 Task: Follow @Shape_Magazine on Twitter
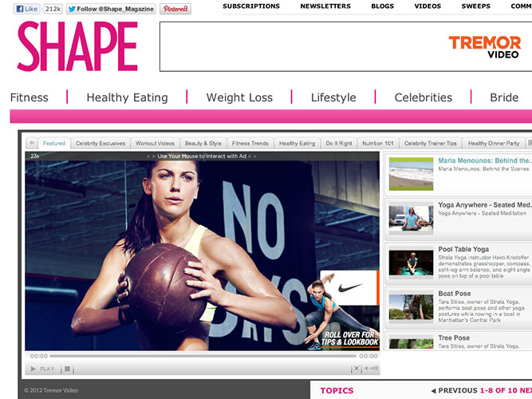pyautogui.click(x=111, y=9)
